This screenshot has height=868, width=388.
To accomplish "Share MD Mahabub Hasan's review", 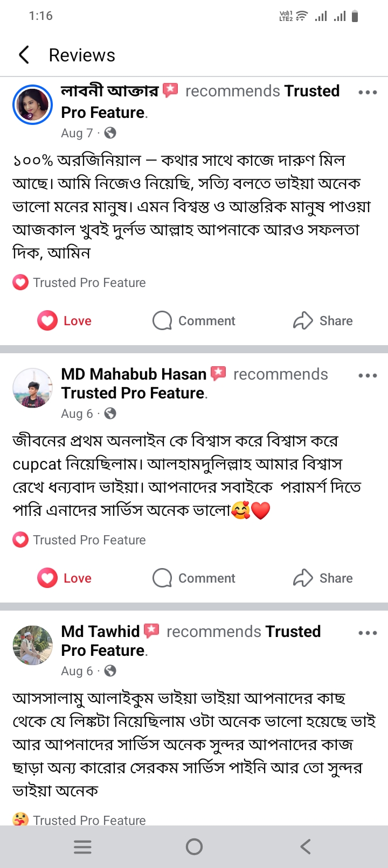I will tap(323, 578).
